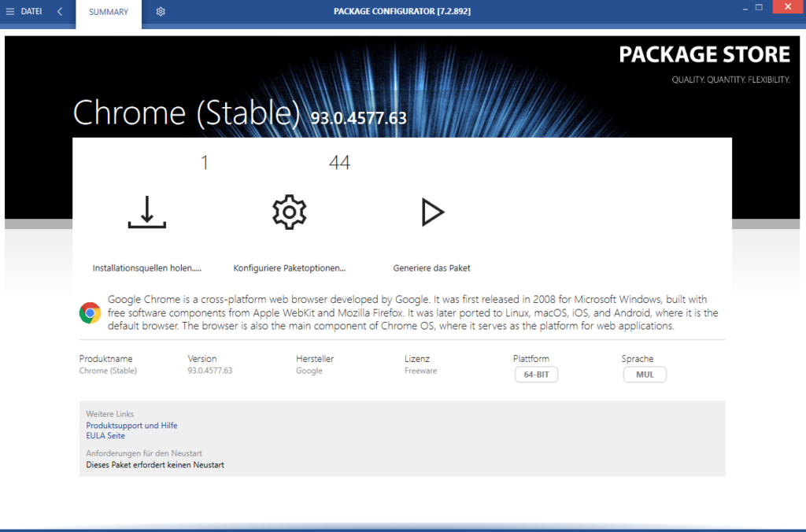Viewport: 806px width, 532px height.
Task: Click the 'Weitere Links' label
Action: tap(109, 414)
